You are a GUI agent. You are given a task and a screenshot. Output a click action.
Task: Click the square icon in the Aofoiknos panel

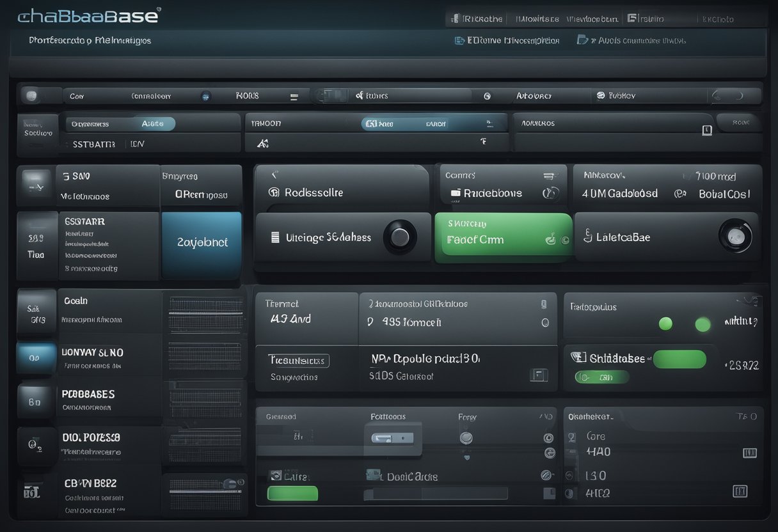(x=706, y=130)
